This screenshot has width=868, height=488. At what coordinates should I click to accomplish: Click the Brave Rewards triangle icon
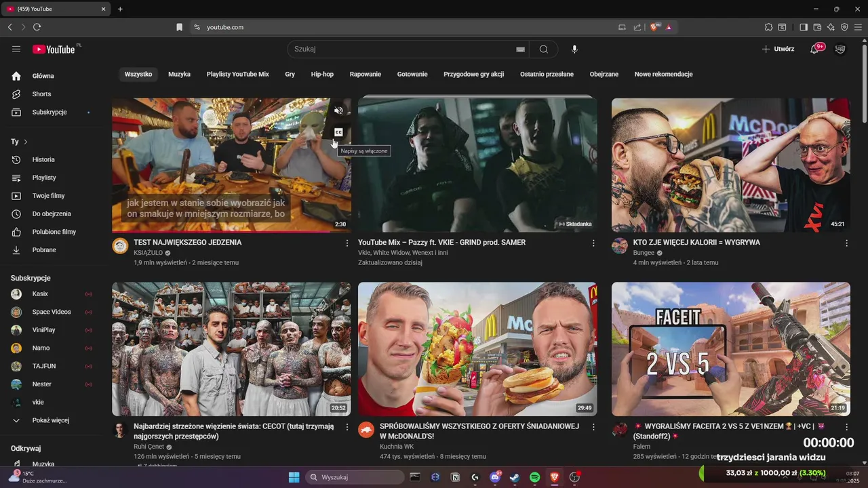tap(669, 27)
